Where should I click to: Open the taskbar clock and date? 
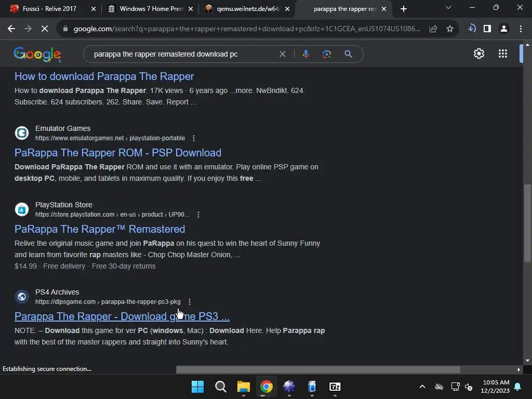(495, 387)
